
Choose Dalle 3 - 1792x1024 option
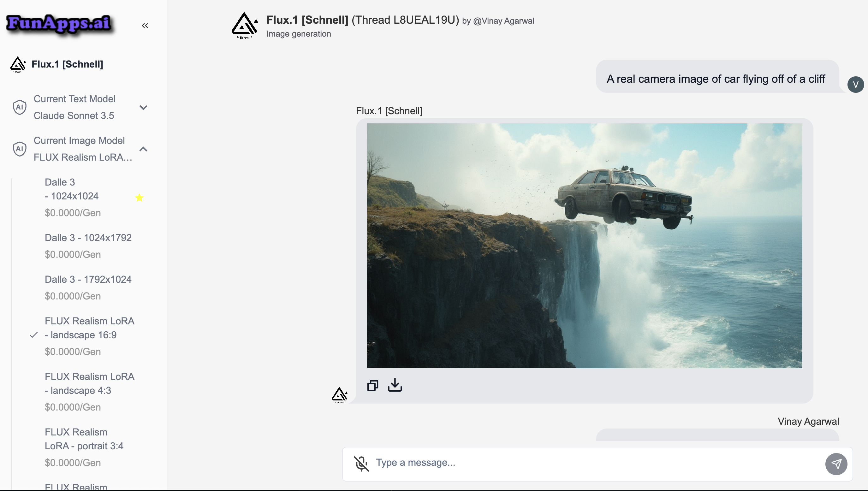pos(88,280)
